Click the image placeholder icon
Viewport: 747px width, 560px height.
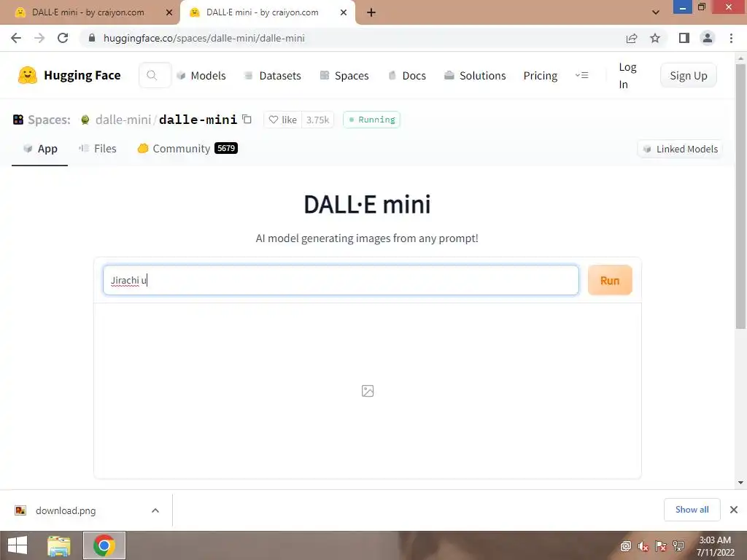[368, 391]
